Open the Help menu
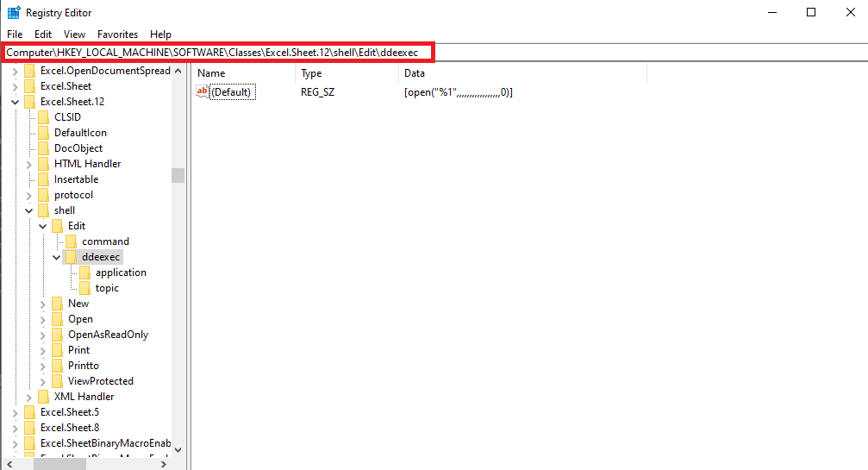The height and width of the screenshot is (470, 868). pos(160,34)
